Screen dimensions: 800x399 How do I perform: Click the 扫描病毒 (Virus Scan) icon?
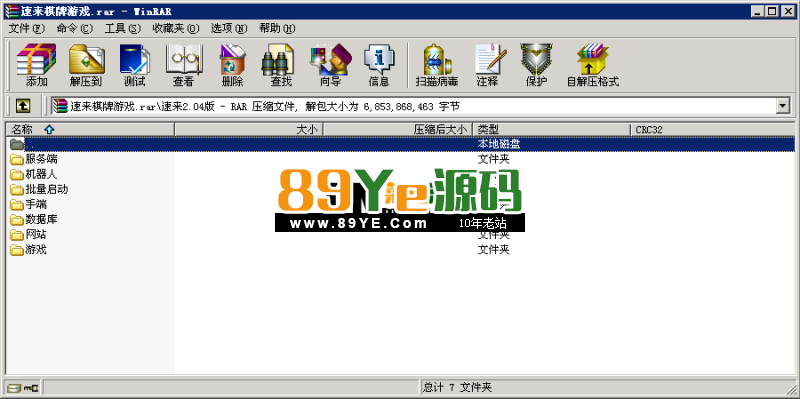pos(437,65)
